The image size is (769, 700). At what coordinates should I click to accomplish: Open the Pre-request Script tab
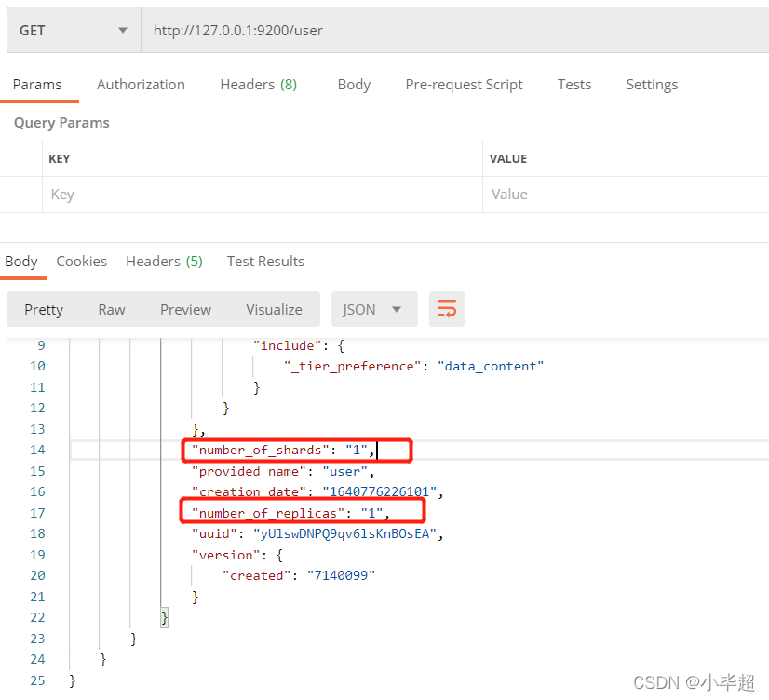(x=464, y=85)
